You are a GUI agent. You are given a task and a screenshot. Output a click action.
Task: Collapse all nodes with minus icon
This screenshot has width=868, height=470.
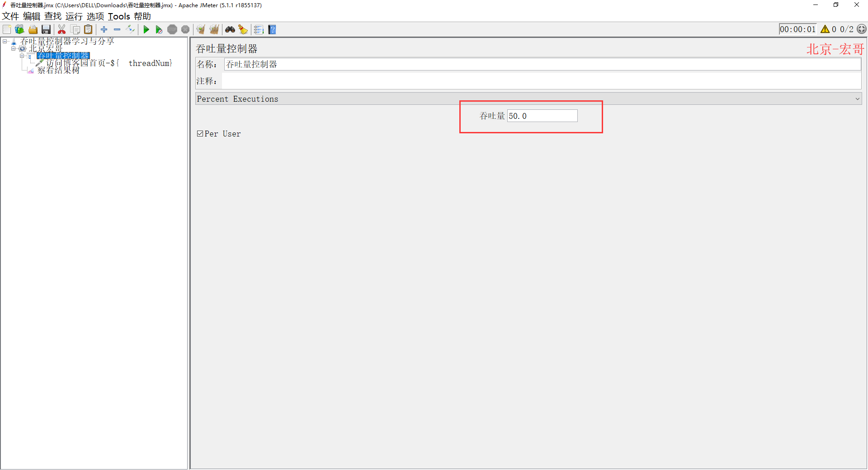coord(117,29)
